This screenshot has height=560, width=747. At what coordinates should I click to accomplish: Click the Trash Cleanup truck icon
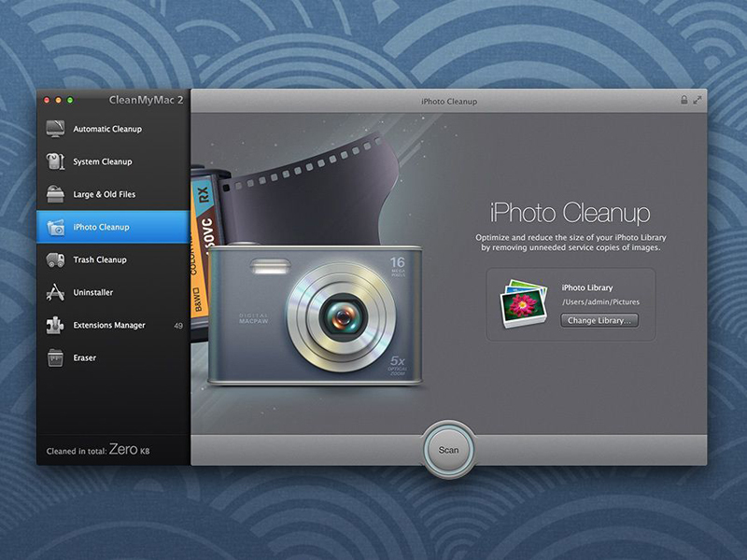click(x=55, y=259)
